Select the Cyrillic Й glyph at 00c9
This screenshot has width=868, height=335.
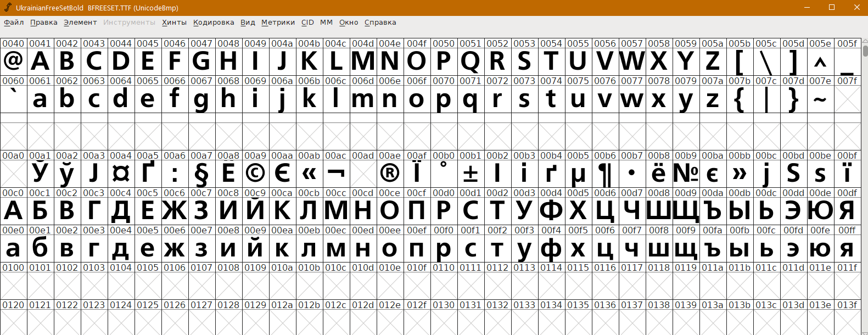(255, 211)
